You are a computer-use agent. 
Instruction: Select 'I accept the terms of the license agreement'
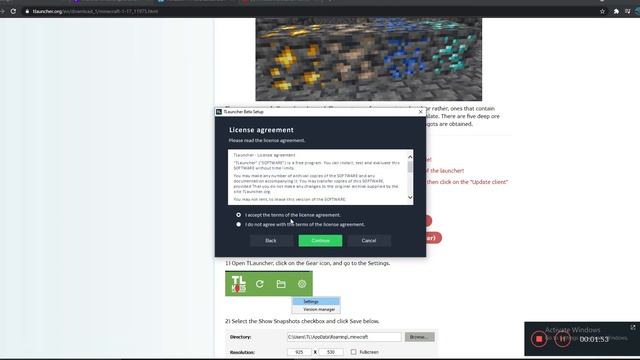coord(238,215)
